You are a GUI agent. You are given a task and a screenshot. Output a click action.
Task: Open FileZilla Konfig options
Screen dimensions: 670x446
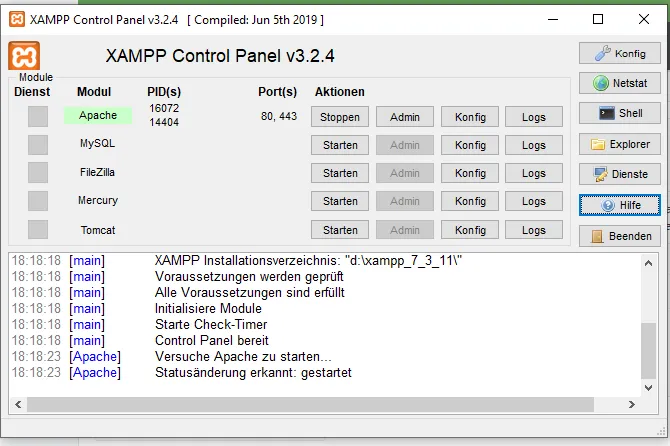tap(470, 173)
